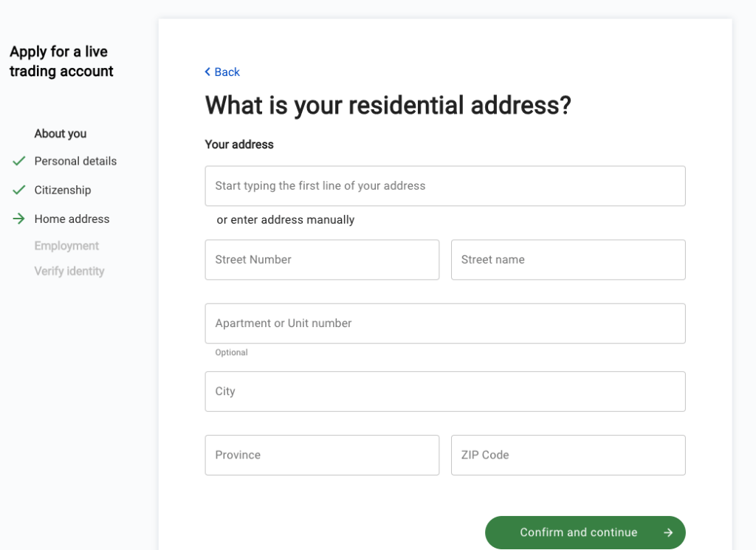756x550 pixels.
Task: Click the arrow inside the Confirm and continue button
Action: click(x=668, y=532)
